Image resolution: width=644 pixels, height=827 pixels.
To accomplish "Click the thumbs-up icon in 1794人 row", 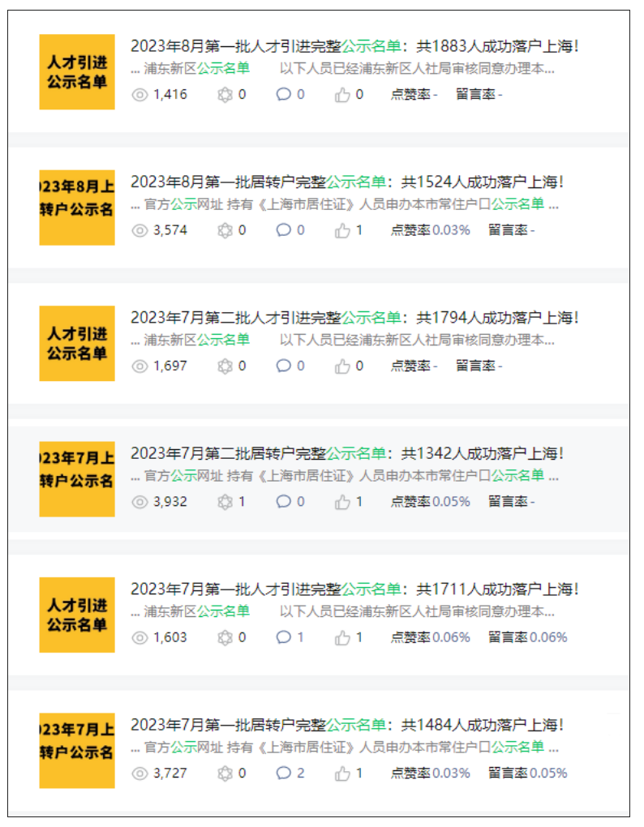I will tap(342, 366).
